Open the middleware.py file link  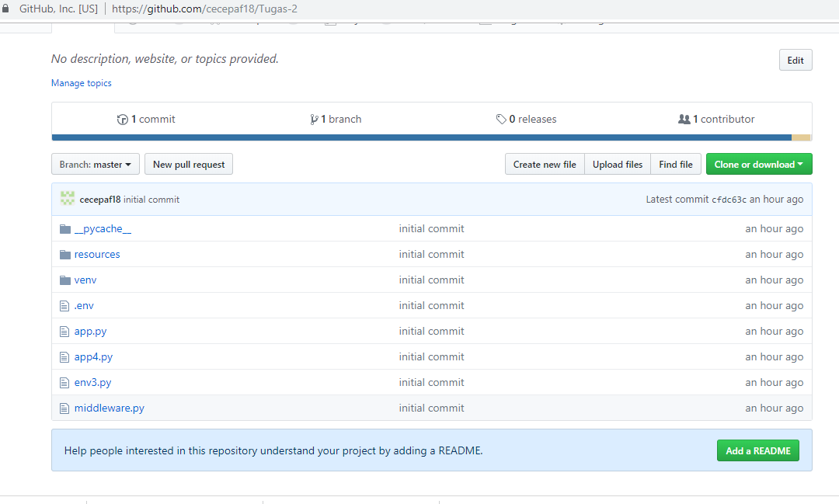110,408
